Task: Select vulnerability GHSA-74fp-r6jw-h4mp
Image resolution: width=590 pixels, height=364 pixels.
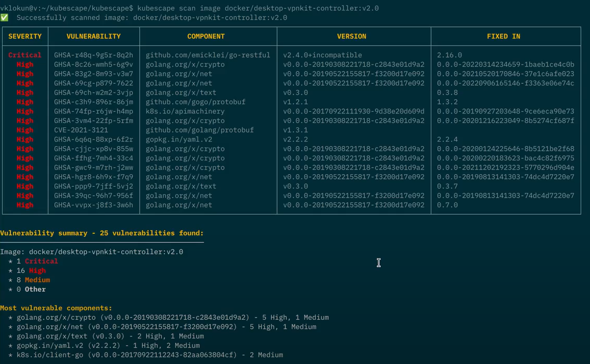Action: click(x=94, y=111)
